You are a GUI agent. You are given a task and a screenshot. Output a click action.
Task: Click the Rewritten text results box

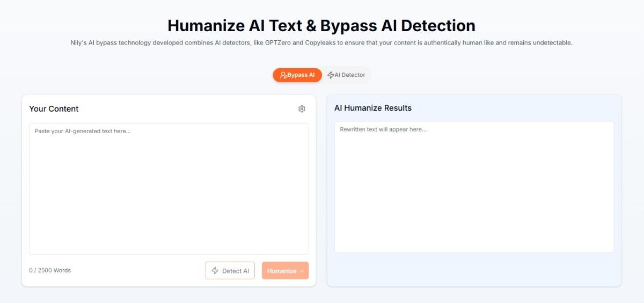pyautogui.click(x=474, y=187)
